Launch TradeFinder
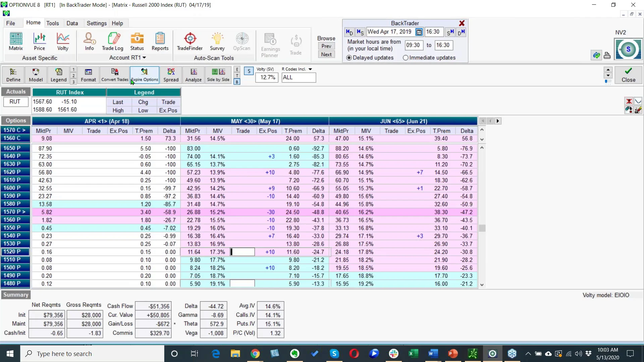The width and height of the screenshot is (644, 362). [190, 42]
